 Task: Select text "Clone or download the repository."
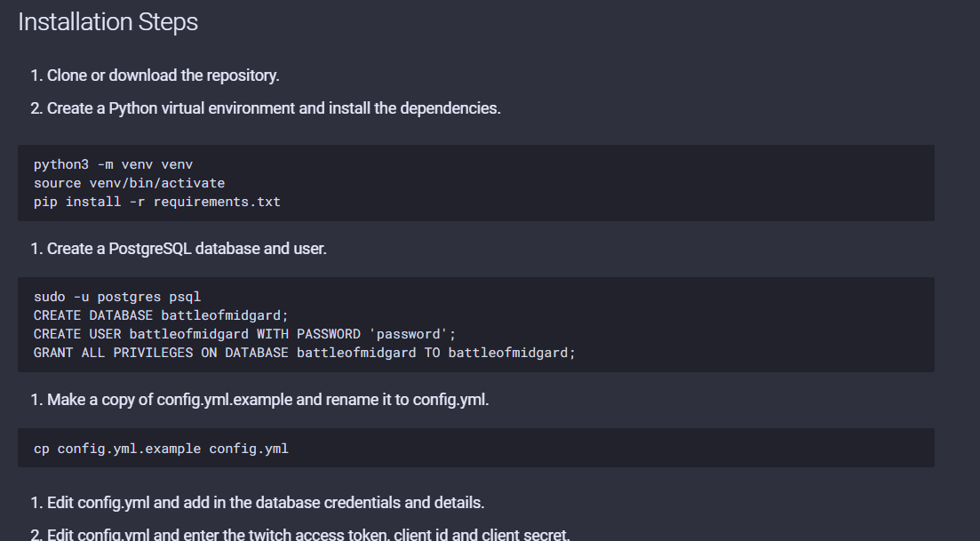pos(163,76)
